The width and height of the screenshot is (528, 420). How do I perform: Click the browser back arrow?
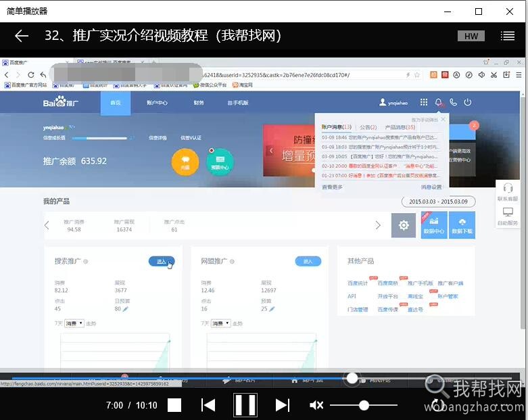point(7,75)
